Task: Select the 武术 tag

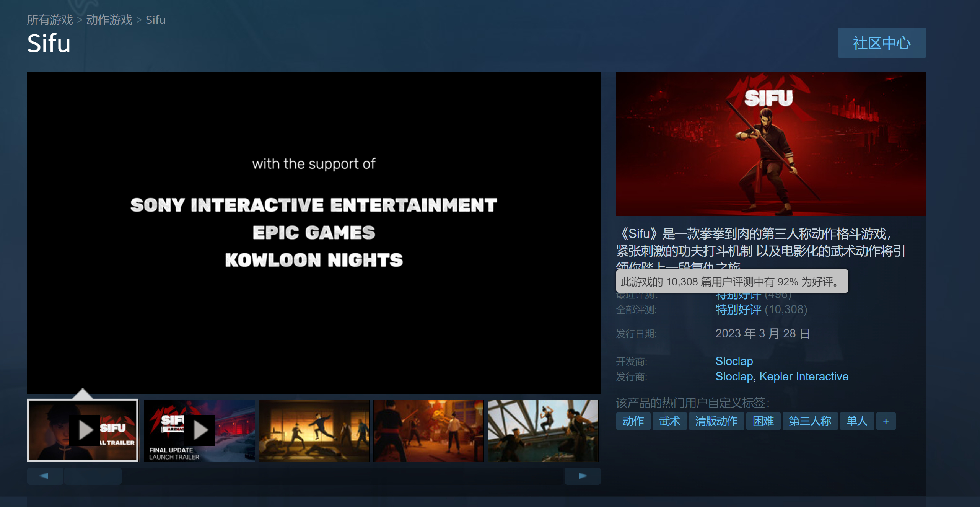Action: pyautogui.click(x=669, y=421)
